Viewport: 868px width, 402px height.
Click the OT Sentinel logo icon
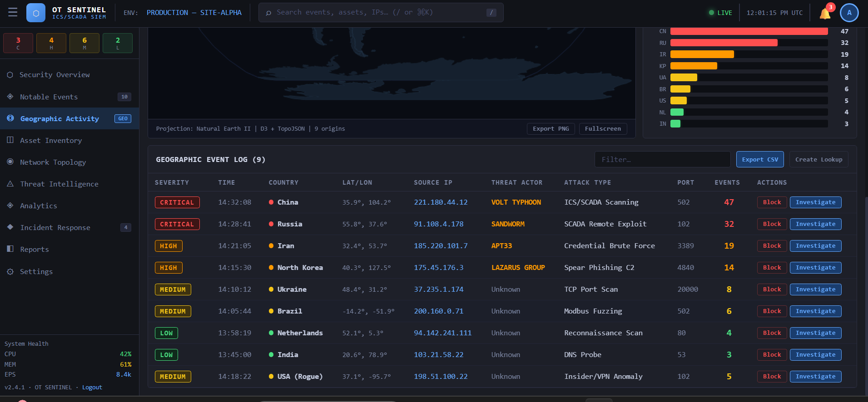pos(36,13)
